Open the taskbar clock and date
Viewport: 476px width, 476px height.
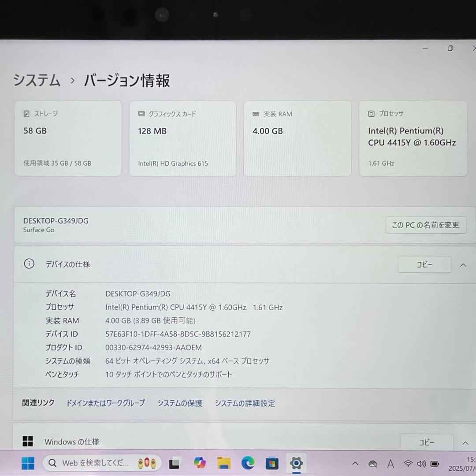point(463,464)
